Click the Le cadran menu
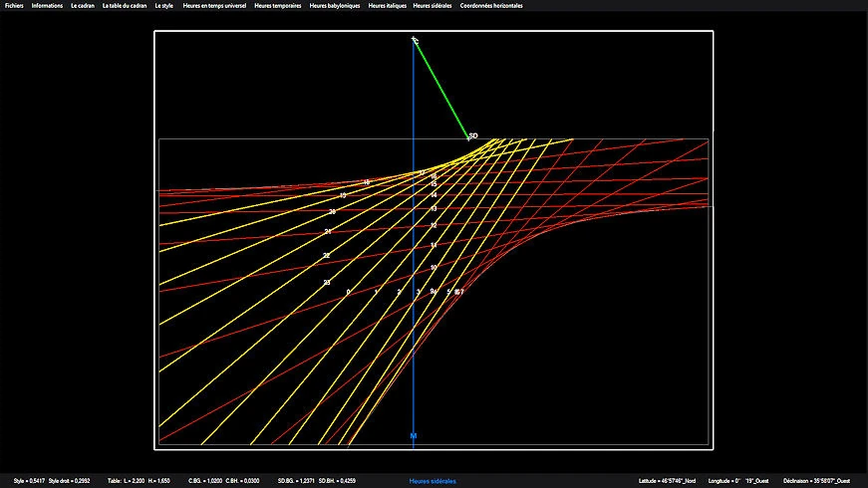The height and width of the screenshot is (488, 868). coord(83,6)
